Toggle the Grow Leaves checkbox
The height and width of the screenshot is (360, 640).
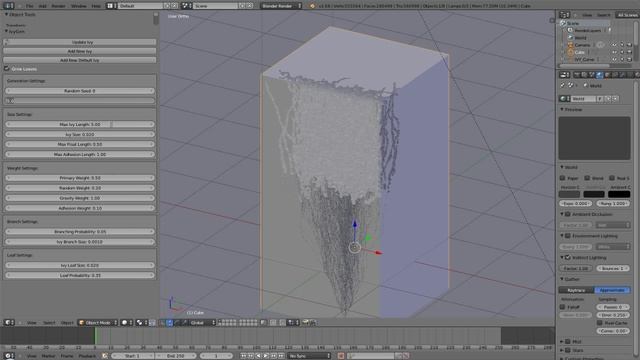[7, 69]
